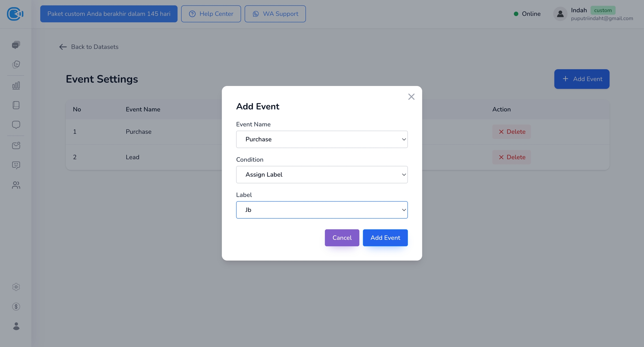Viewport: 644px width, 347px height.
Task: Open the book knowledge base icon
Action: click(x=16, y=105)
